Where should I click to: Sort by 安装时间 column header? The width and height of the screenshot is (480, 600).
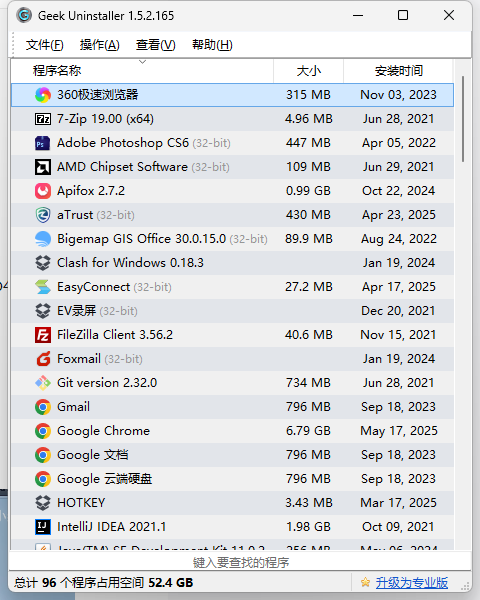(x=398, y=71)
